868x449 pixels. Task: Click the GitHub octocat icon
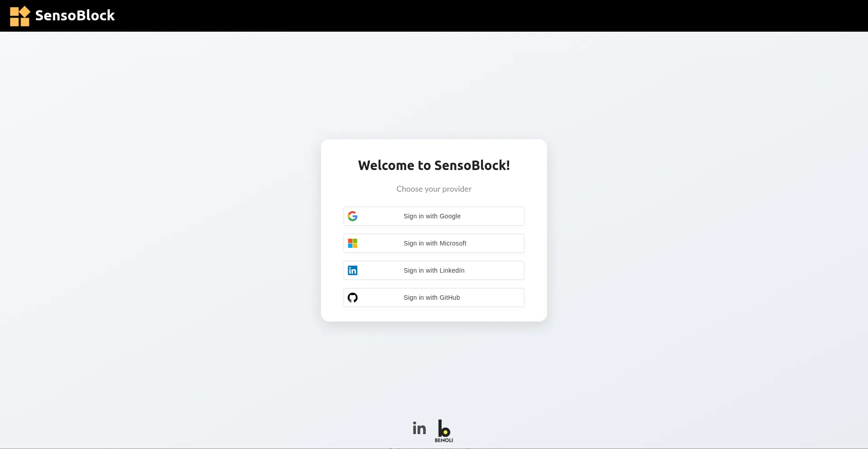pyautogui.click(x=353, y=297)
